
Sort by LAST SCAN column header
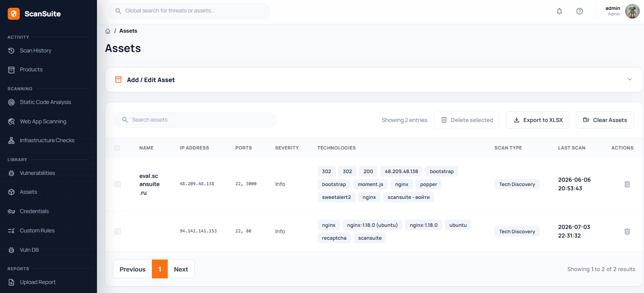tap(571, 148)
